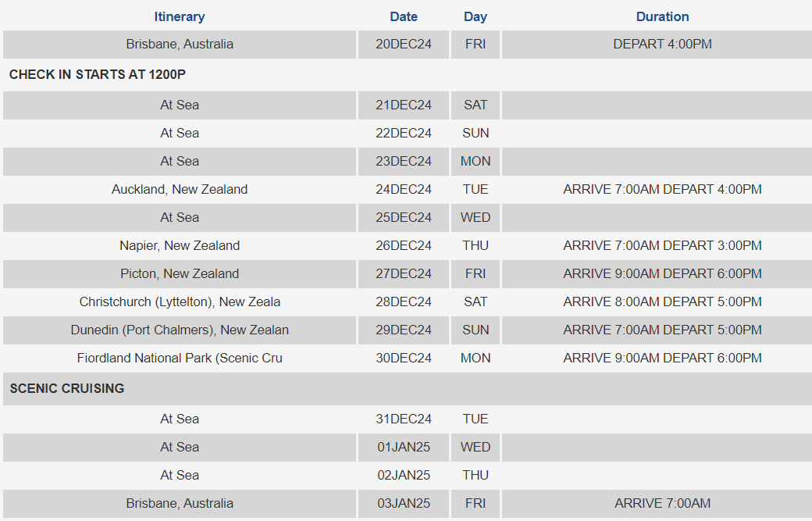
Task: Click the 01JAN25 date cell
Action: click(x=404, y=447)
